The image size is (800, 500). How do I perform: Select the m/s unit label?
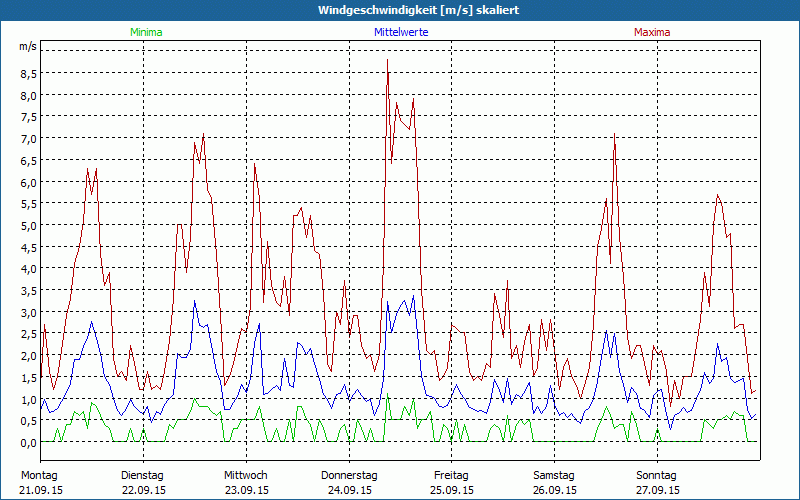click(x=28, y=47)
